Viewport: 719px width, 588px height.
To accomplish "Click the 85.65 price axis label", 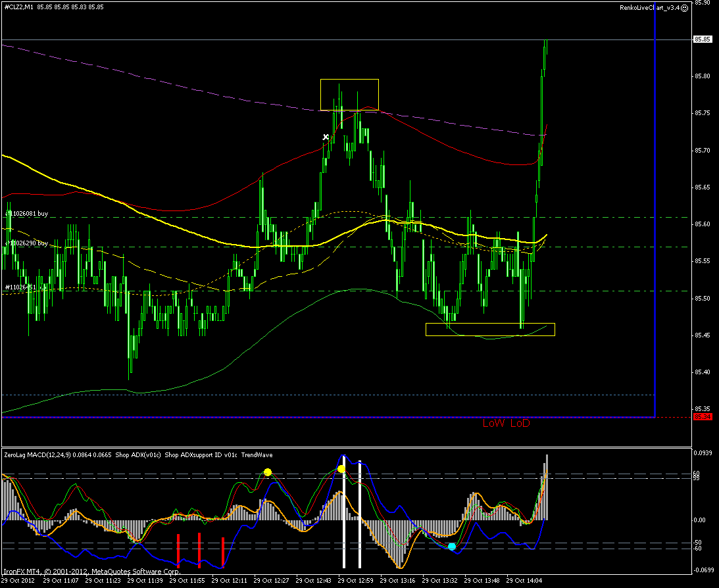I will [703, 187].
